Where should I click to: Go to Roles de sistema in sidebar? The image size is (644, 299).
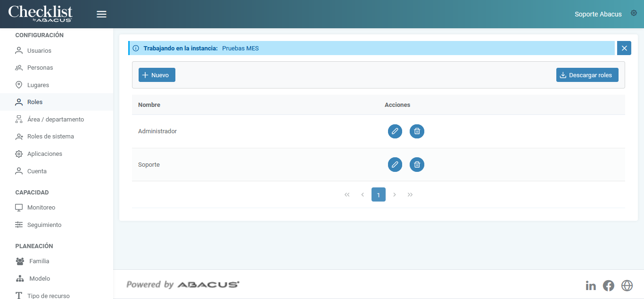[x=50, y=137]
